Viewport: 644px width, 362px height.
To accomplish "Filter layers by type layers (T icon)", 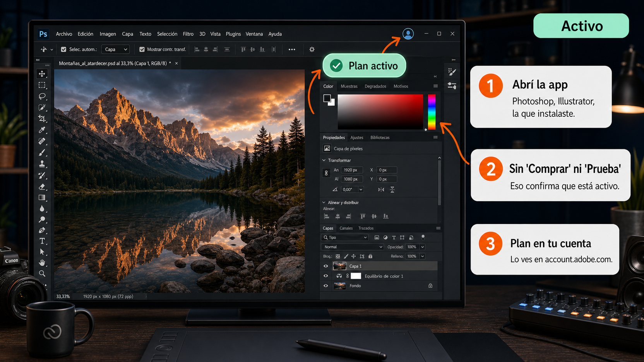I will tap(394, 237).
